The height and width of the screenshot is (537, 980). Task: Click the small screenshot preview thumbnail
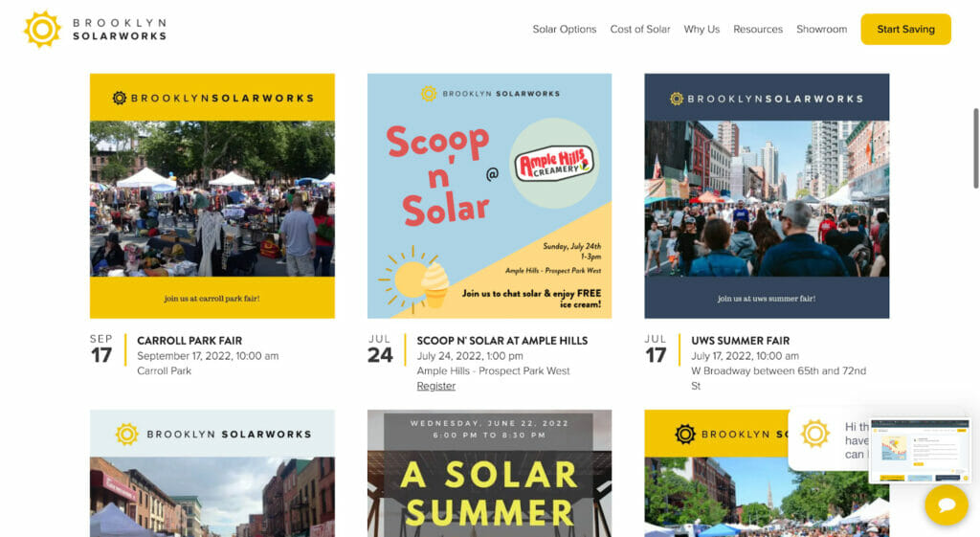[x=920, y=450]
